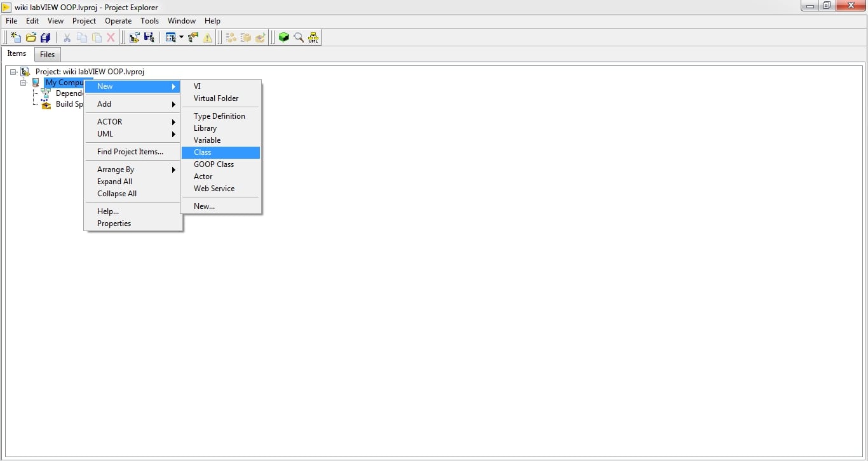This screenshot has width=868, height=461.
Task: Open the Window menu
Action: tap(182, 21)
